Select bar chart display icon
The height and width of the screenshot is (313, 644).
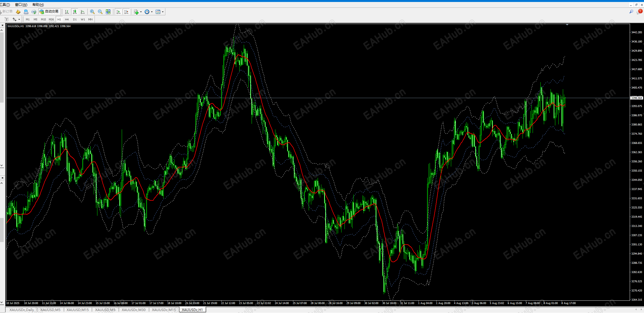67,12
